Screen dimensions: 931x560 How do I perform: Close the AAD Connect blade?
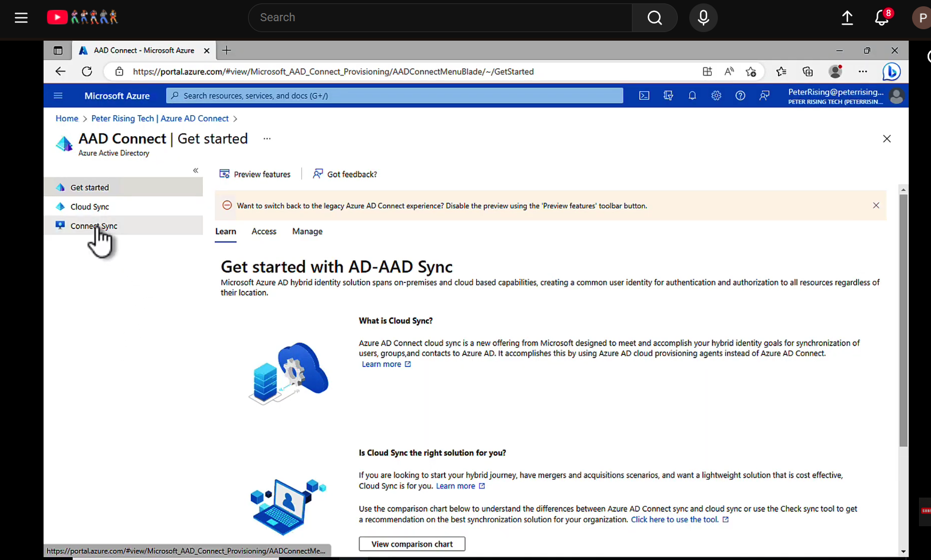pyautogui.click(x=887, y=139)
